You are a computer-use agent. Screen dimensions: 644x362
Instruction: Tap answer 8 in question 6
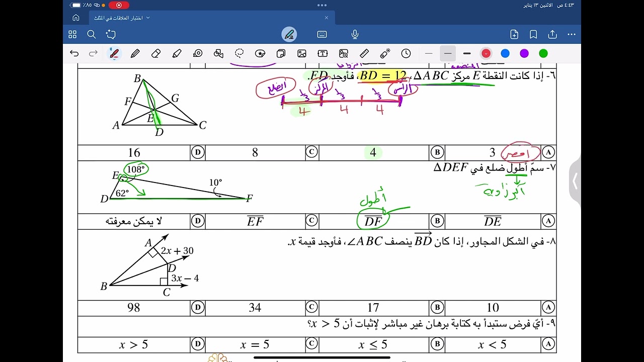click(x=255, y=152)
